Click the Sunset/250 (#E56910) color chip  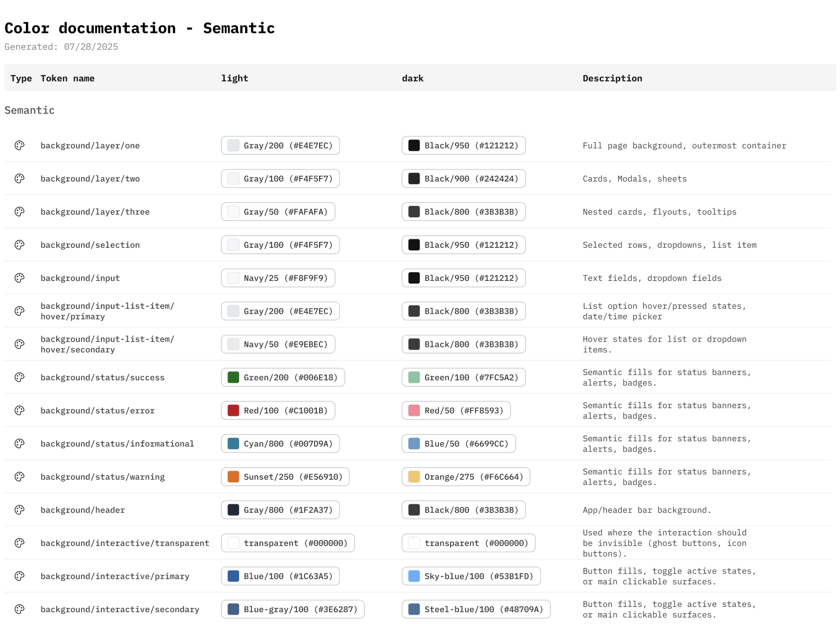tap(285, 476)
